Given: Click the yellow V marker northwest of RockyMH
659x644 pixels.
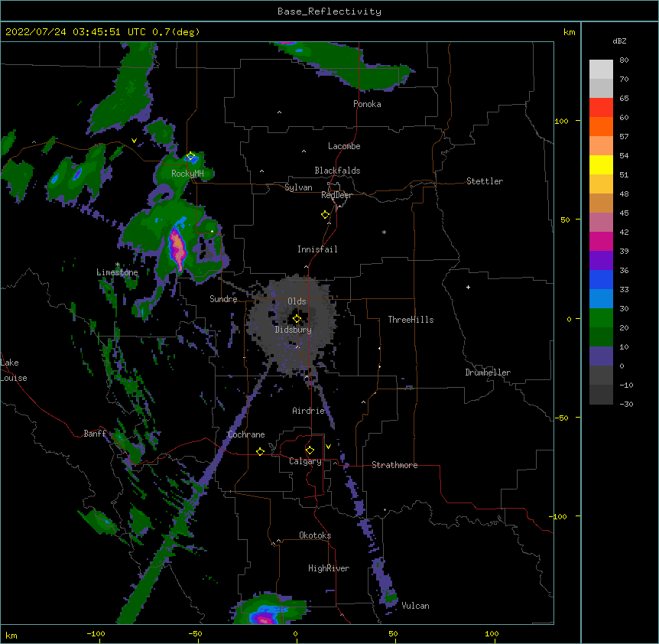Looking at the screenshot, I should 134,141.
